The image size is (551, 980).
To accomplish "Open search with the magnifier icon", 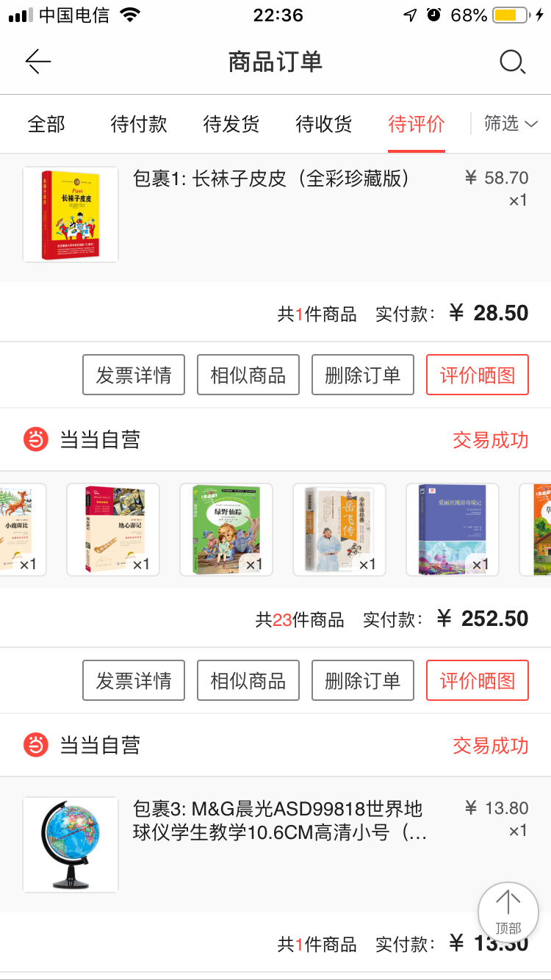I will click(x=512, y=62).
